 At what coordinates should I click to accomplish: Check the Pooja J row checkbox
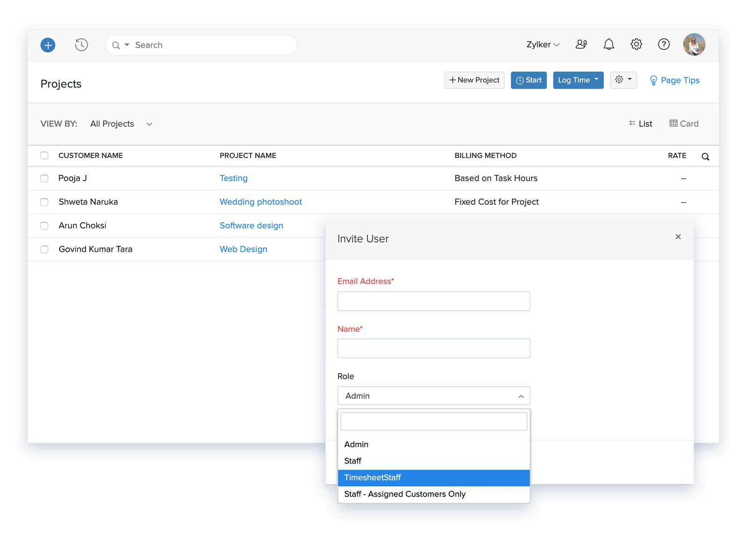44,178
